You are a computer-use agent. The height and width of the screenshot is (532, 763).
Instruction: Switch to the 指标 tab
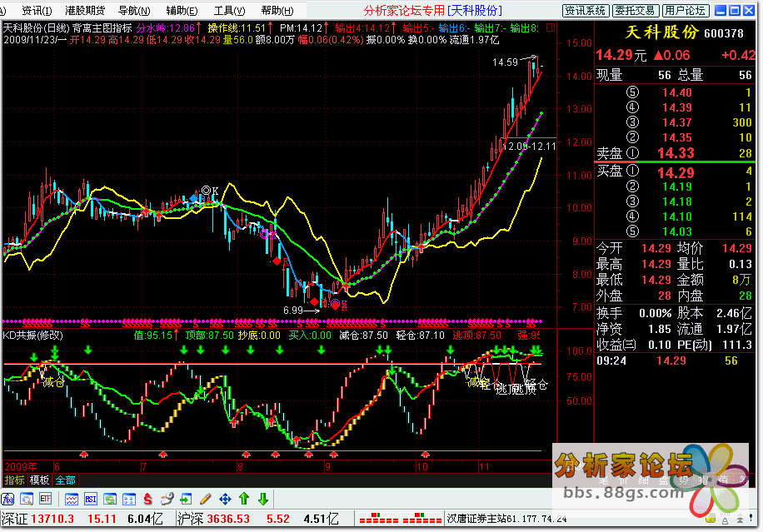coord(15,480)
